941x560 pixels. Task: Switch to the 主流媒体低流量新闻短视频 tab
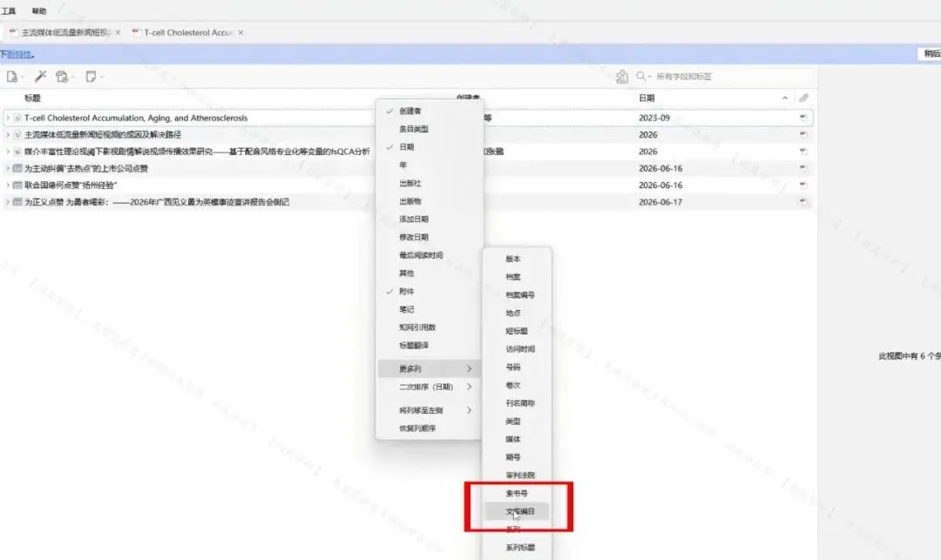tap(65, 32)
